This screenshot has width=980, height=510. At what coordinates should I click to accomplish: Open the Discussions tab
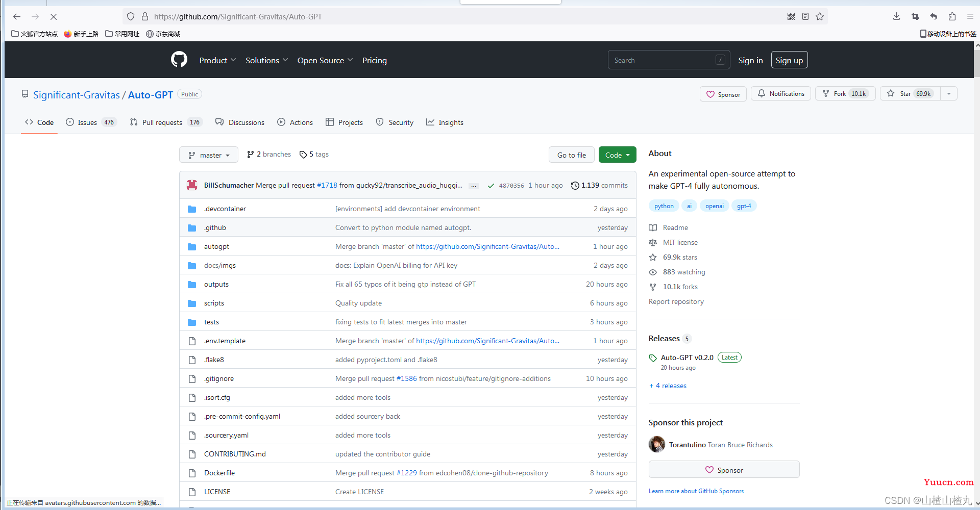pyautogui.click(x=240, y=122)
